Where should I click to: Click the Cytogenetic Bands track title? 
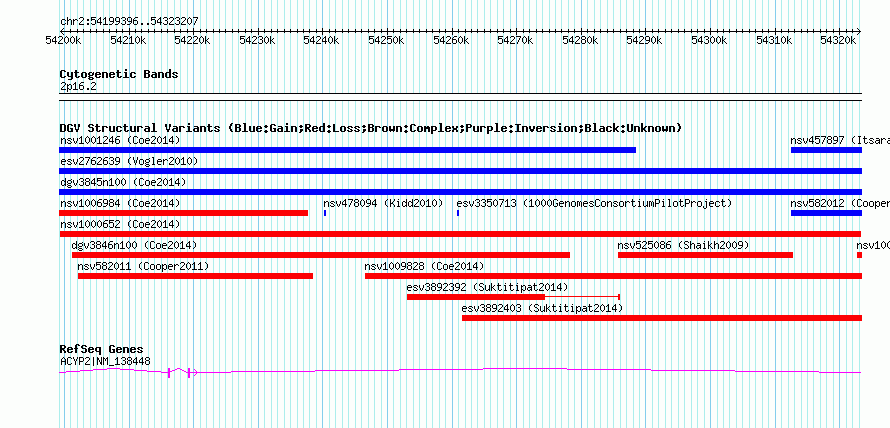pyautogui.click(x=119, y=74)
